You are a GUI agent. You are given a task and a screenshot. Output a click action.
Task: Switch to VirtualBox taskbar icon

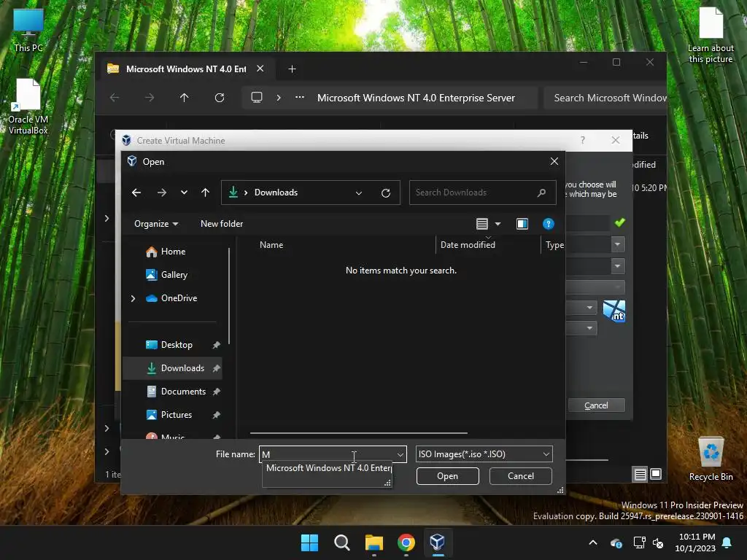tap(438, 542)
